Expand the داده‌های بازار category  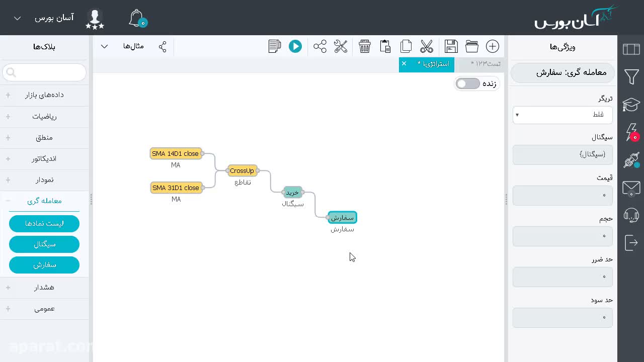click(x=44, y=95)
